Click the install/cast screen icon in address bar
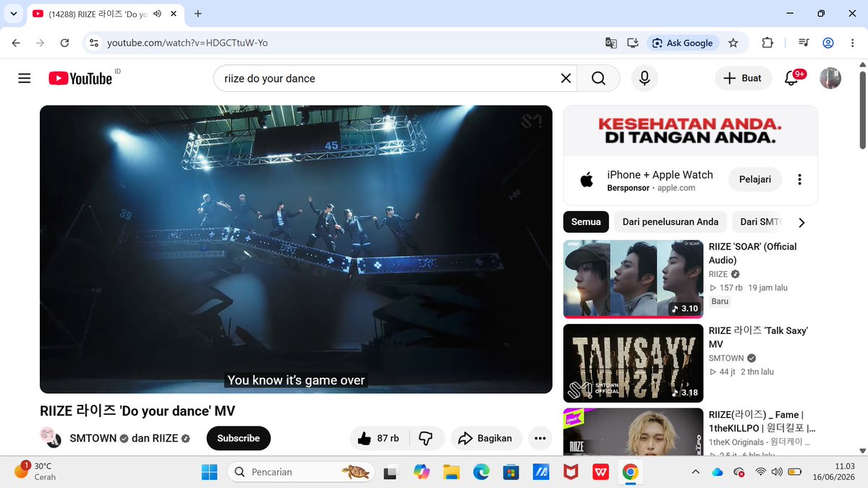The width and height of the screenshot is (868, 488). tap(633, 43)
